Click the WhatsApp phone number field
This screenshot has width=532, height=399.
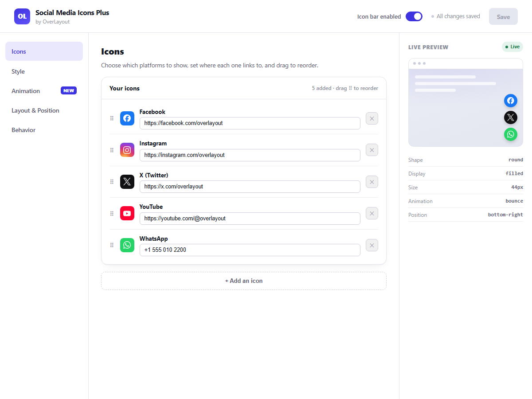pos(250,250)
